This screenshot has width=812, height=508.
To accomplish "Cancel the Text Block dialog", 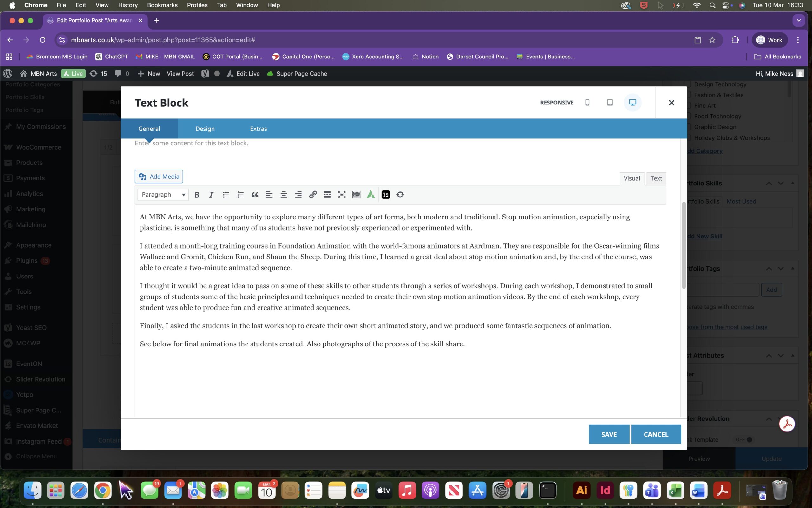I will point(656,434).
